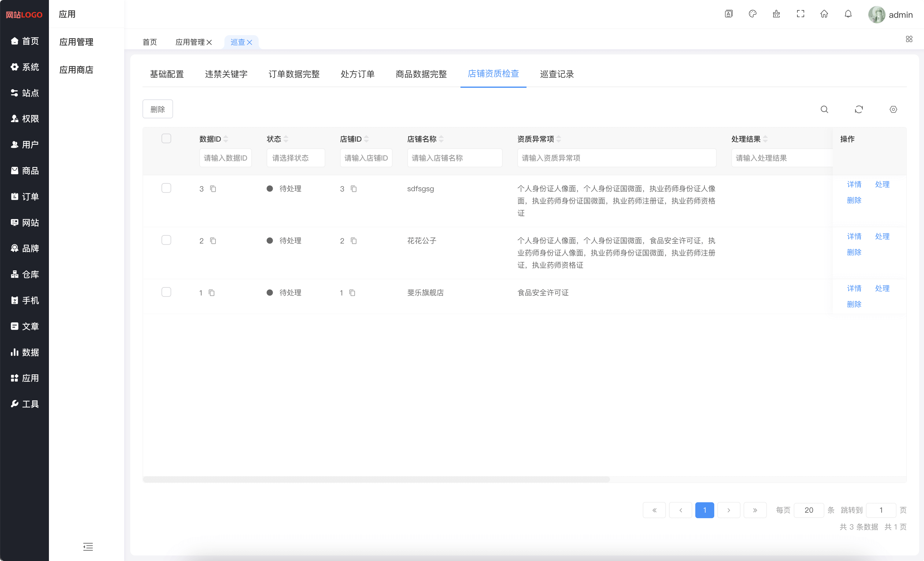
Task: Collapse the sidebar menu icon at bottom
Action: tap(88, 546)
